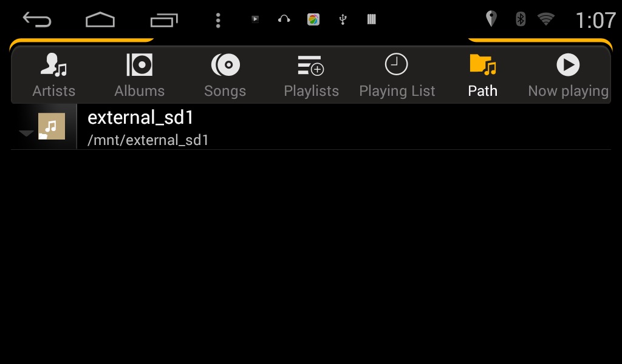Select the Albums disc icon

point(139,64)
